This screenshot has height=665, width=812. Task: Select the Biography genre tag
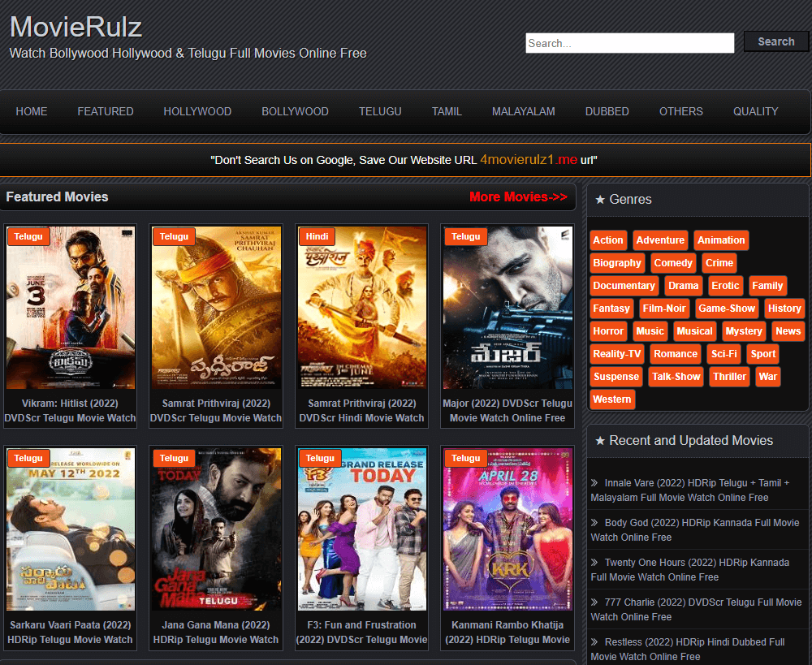(x=617, y=262)
